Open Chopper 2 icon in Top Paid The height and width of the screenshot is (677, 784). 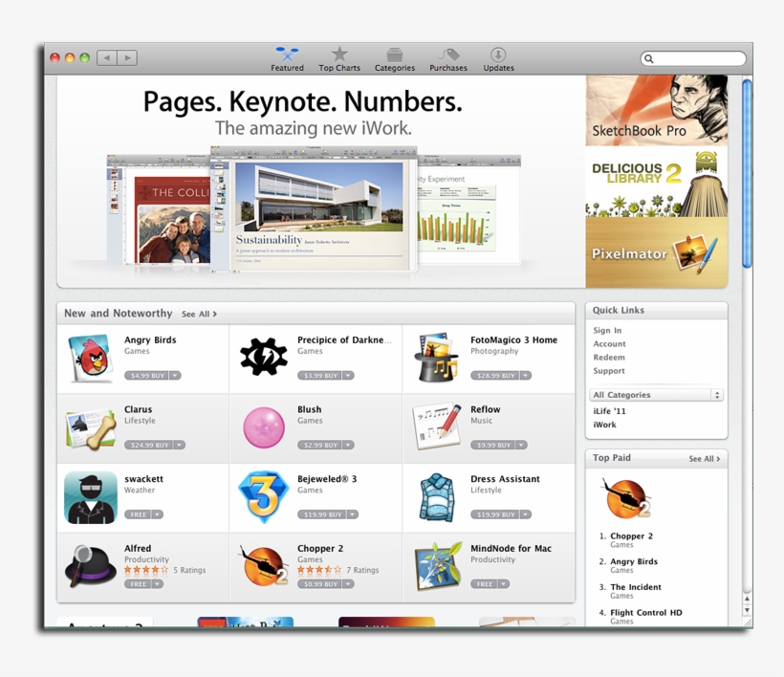[626, 498]
